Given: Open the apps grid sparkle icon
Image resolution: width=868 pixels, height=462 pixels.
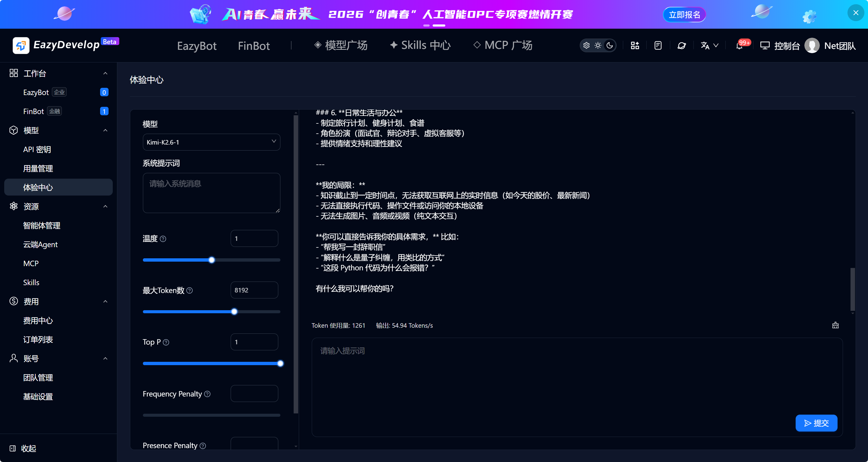Looking at the screenshot, I should [x=635, y=46].
